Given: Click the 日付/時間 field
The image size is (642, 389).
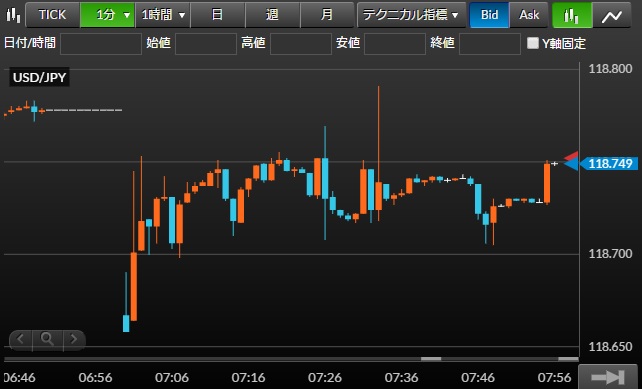Looking at the screenshot, I should point(101,44).
